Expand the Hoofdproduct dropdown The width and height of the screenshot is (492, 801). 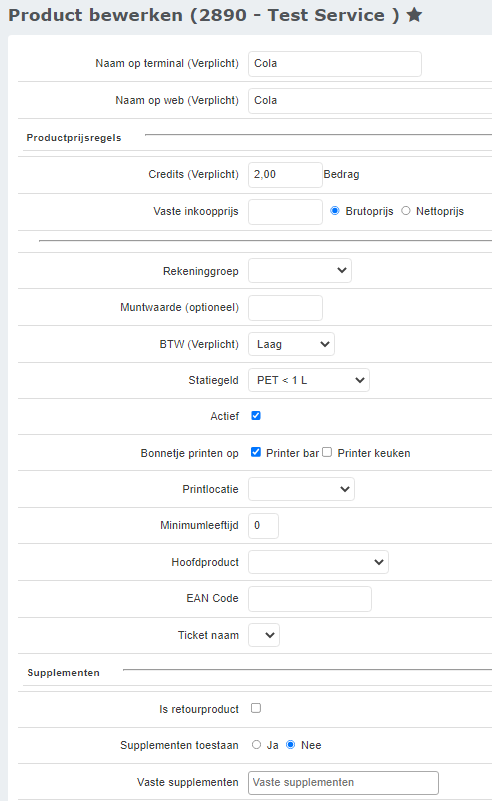(318, 562)
